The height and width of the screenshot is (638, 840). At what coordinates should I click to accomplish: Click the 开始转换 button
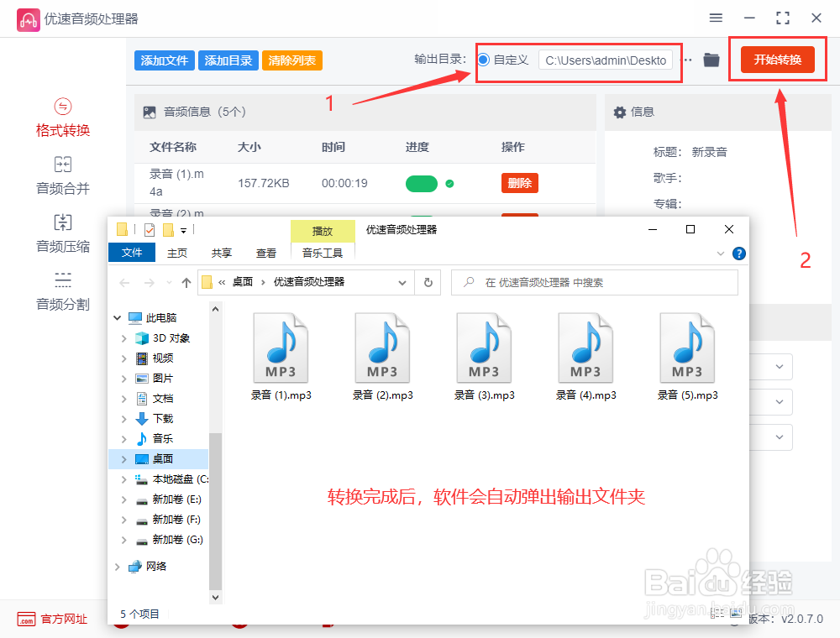pos(777,60)
